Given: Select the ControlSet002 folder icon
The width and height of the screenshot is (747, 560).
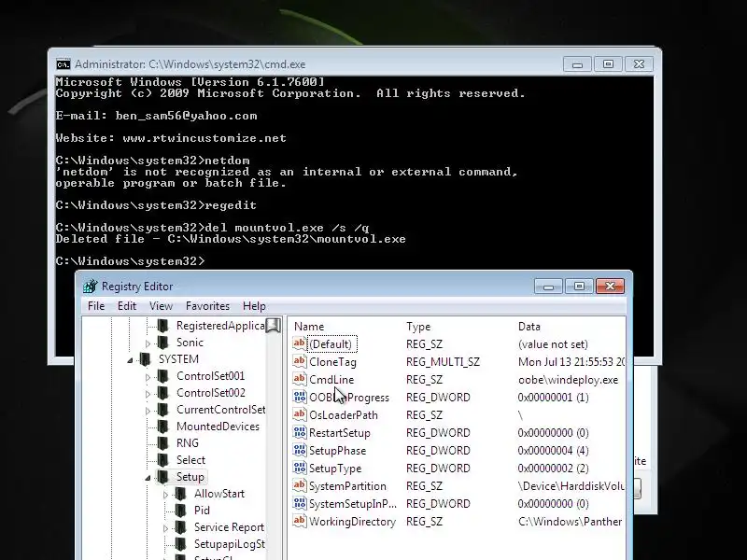Looking at the screenshot, I should [x=162, y=393].
